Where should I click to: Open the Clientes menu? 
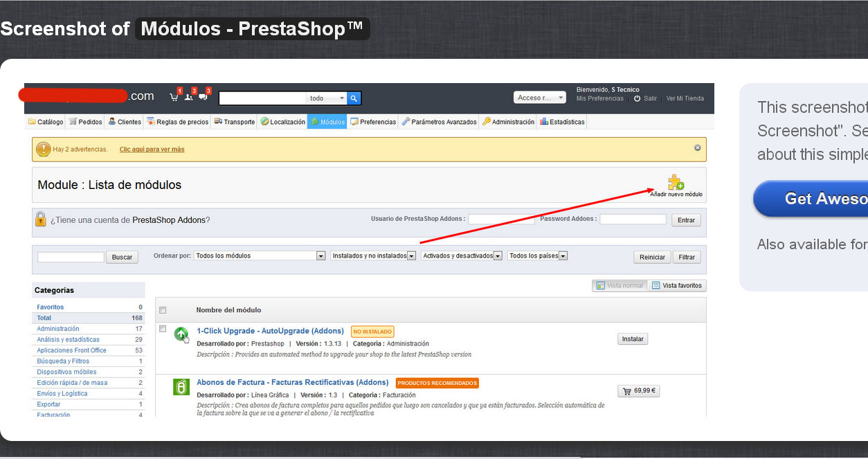(125, 122)
